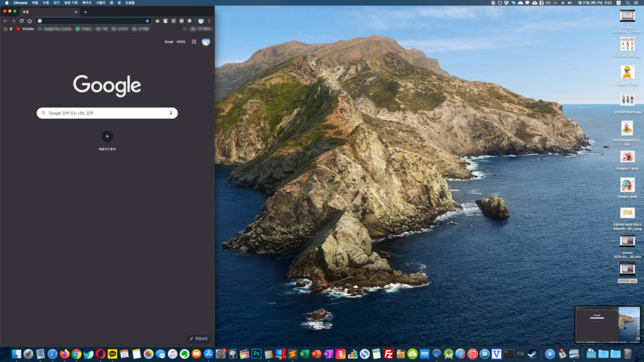644x362 pixels.
Task: Open KakaoTalk from the Dock
Action: pyautogui.click(x=112, y=354)
